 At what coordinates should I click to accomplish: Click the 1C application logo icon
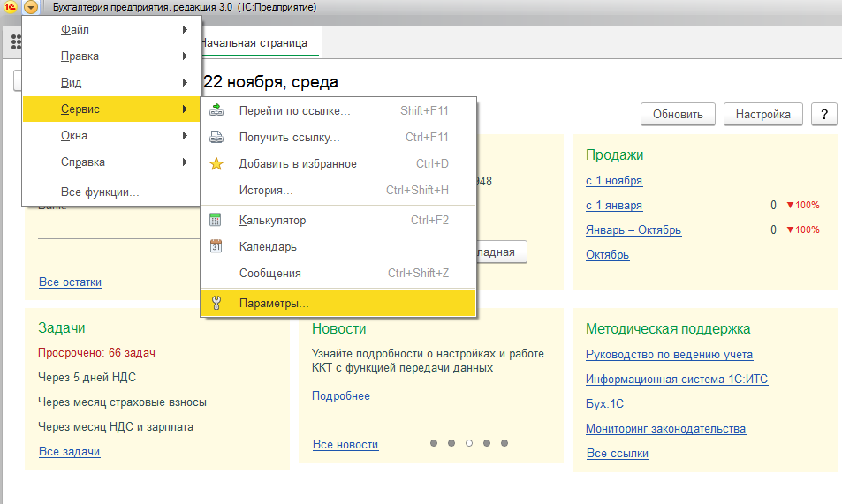click(10, 7)
